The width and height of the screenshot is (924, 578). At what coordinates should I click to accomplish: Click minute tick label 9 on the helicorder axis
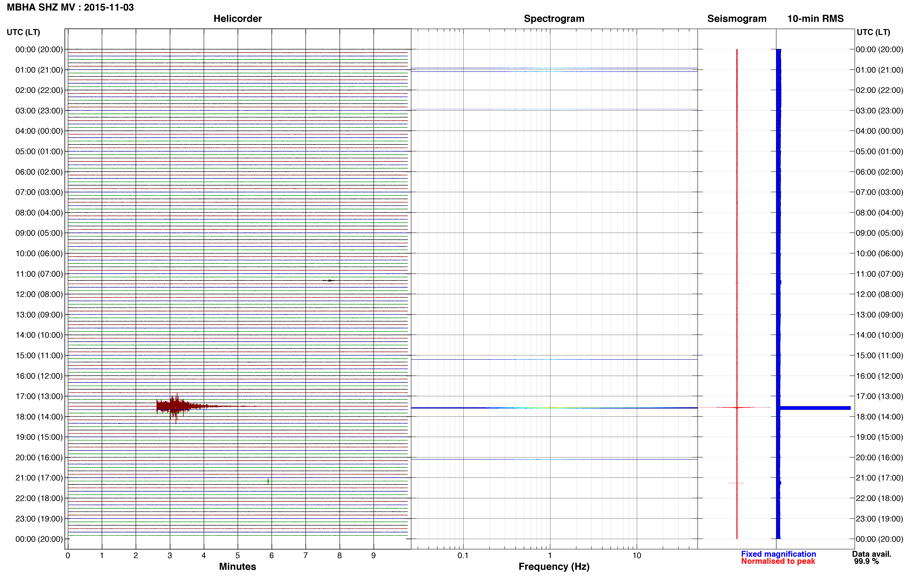(373, 555)
